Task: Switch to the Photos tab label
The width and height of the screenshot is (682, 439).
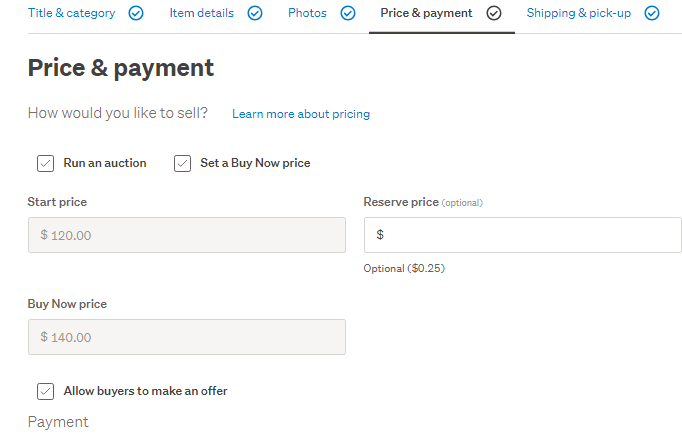Action: 306,14
